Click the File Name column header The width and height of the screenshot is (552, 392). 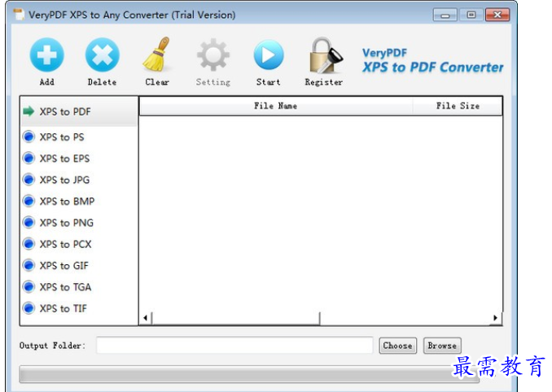276,106
